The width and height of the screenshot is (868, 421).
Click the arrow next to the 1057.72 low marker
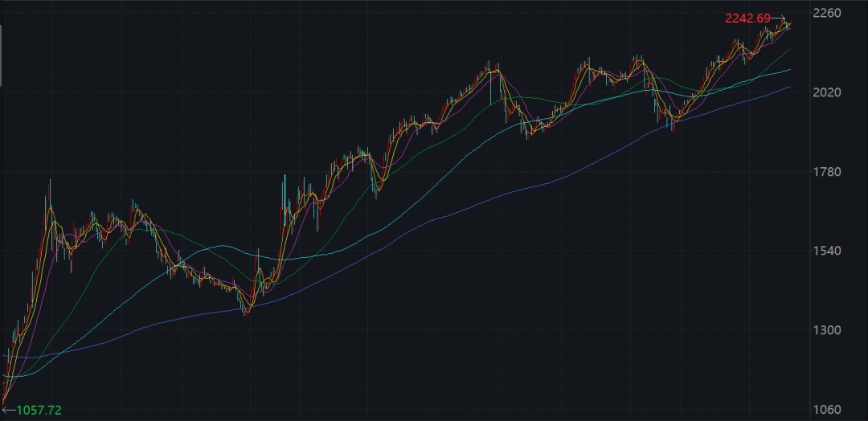point(8,410)
